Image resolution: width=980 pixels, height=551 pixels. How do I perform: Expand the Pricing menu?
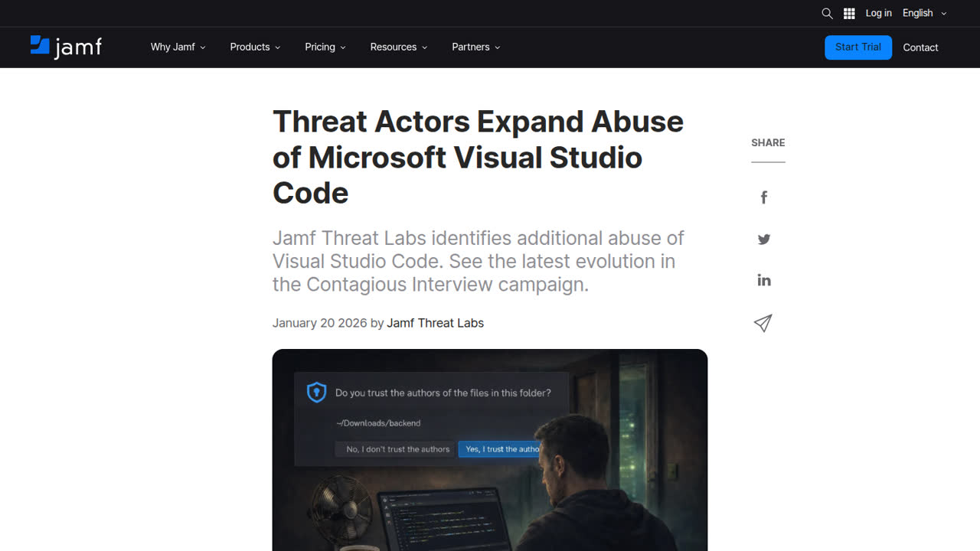coord(325,47)
